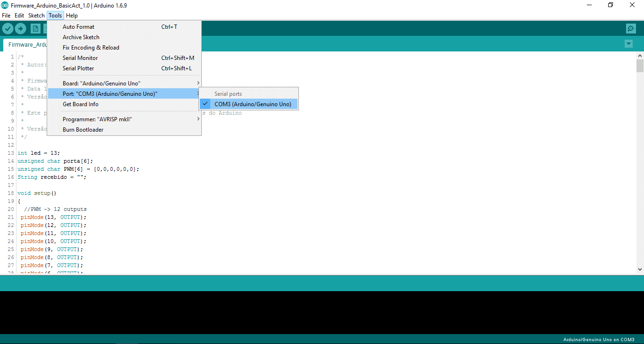Choose Auto Format from Tools menu
The height and width of the screenshot is (344, 644).
click(78, 27)
